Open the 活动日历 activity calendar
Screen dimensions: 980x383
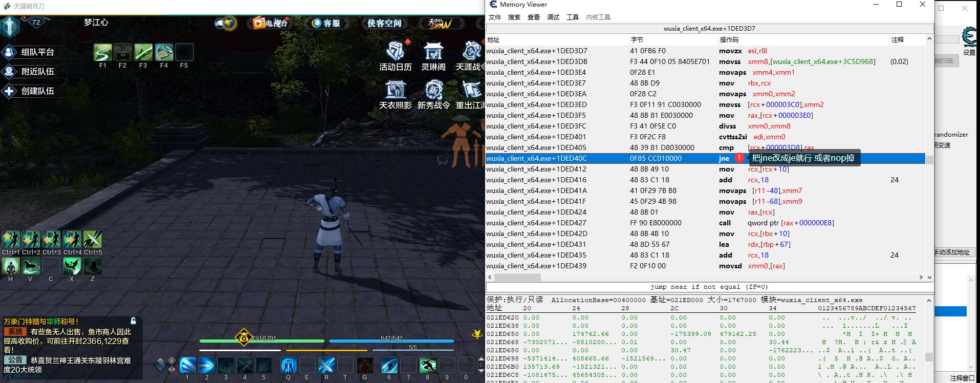point(395,56)
